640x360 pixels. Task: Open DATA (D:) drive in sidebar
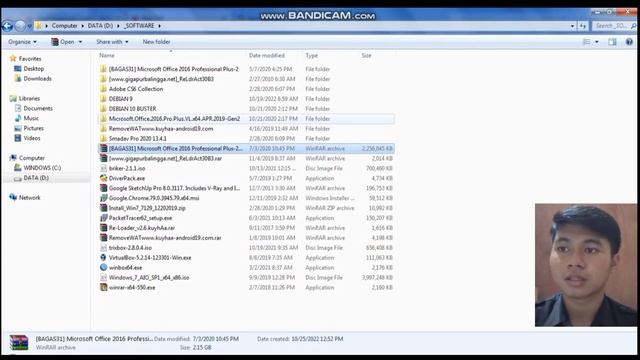pyautogui.click(x=36, y=178)
